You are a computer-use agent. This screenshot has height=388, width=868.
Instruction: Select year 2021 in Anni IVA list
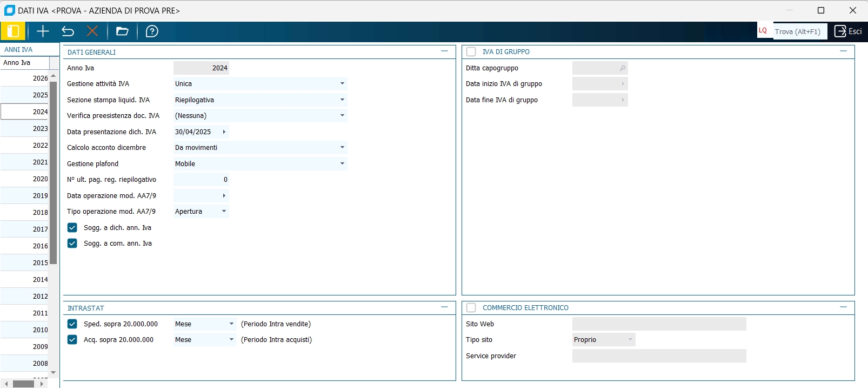coord(25,162)
